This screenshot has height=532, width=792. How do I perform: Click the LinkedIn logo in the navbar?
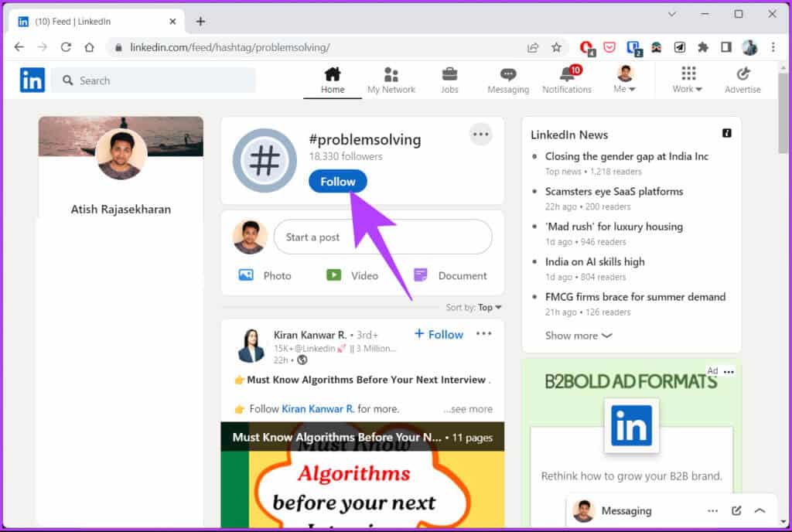click(32, 80)
